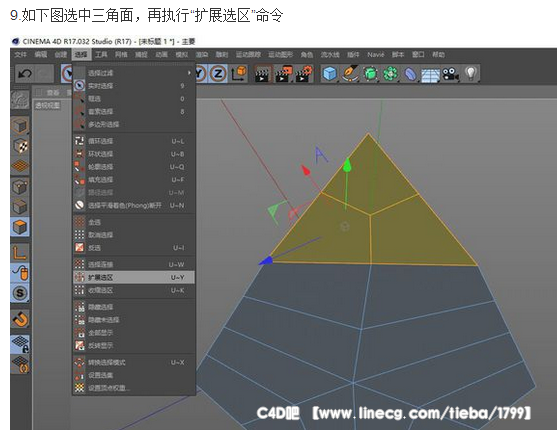Open the 运动图形 menu
The height and width of the screenshot is (430, 557).
281,54
